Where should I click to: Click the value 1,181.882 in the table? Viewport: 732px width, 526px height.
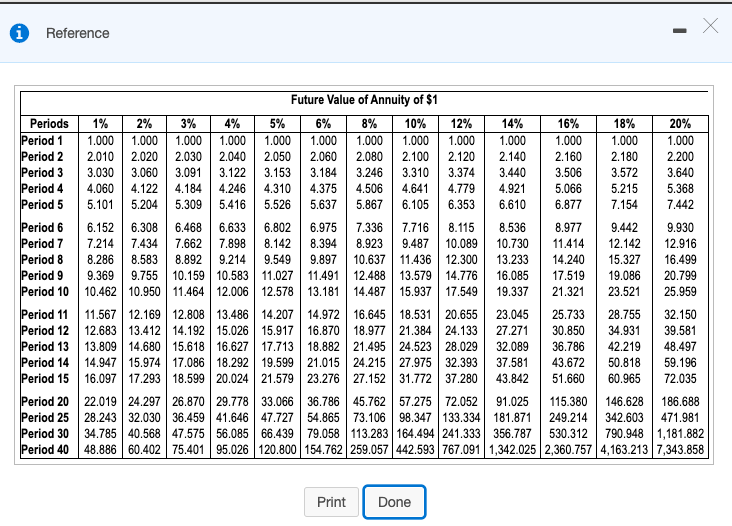(680, 434)
